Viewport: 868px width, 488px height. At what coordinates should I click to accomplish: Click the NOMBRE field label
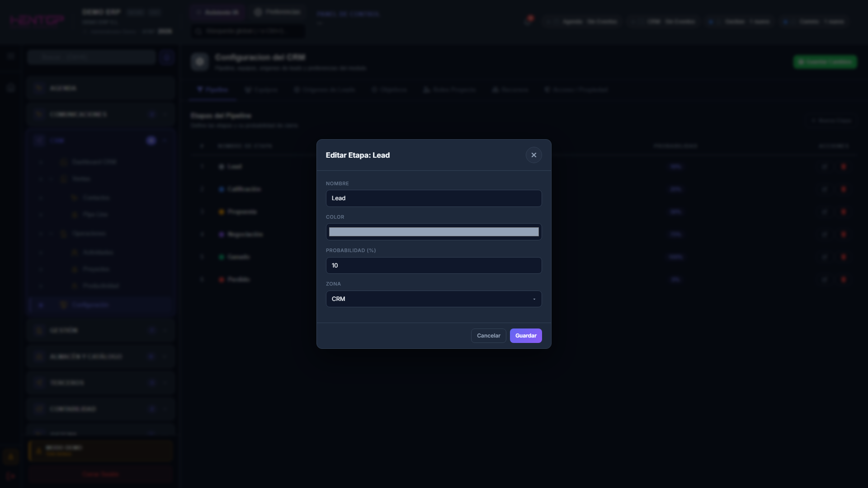click(337, 183)
